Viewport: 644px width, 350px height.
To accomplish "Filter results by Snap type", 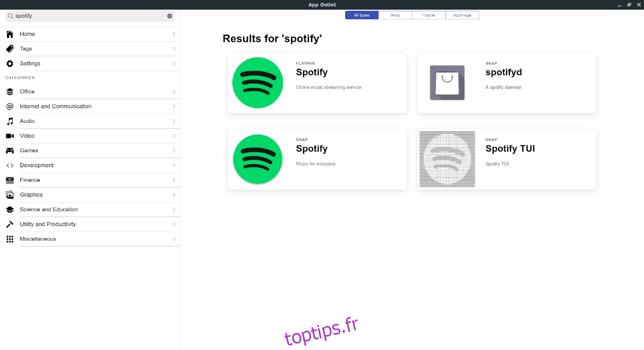I will 395,15.
